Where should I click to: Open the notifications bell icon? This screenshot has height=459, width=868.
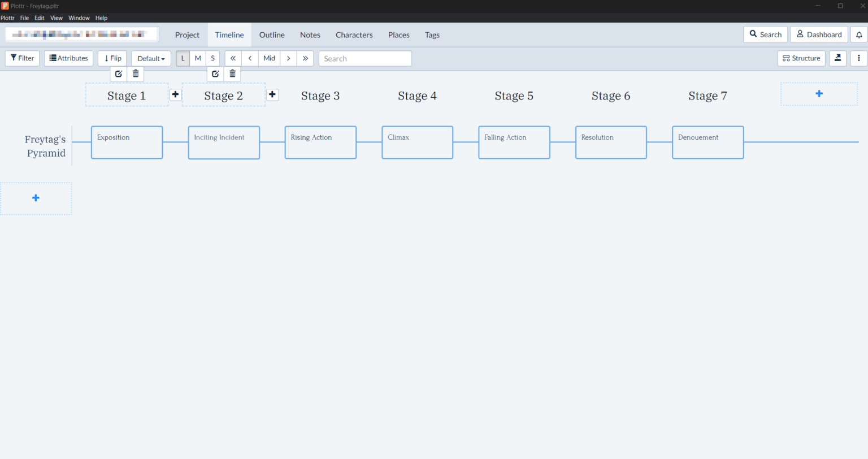tap(859, 34)
